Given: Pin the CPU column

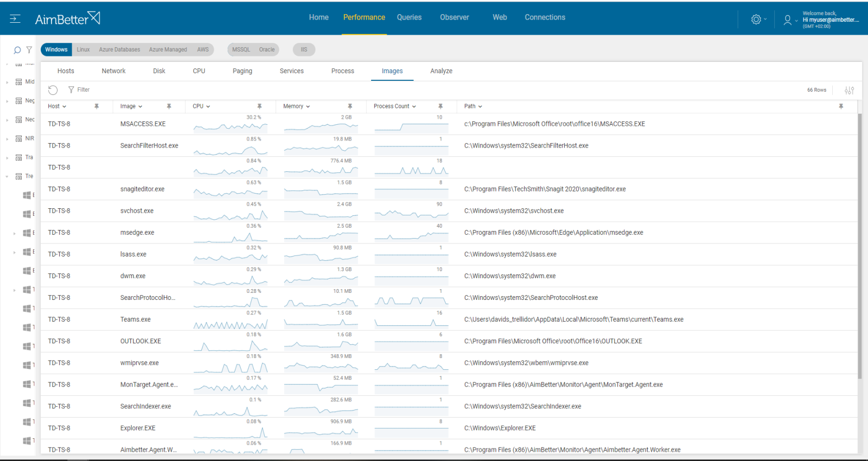Looking at the screenshot, I should pos(259,106).
